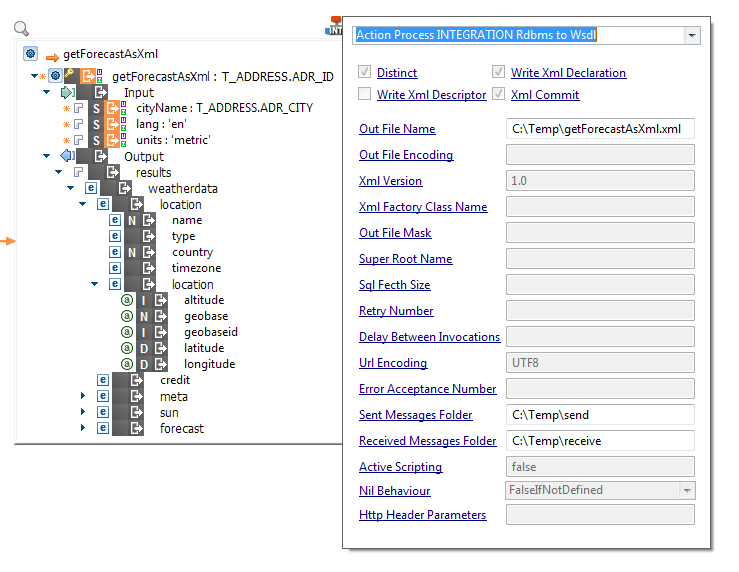Open the Nil Behaviour link
The image size is (739, 572).
(x=394, y=491)
